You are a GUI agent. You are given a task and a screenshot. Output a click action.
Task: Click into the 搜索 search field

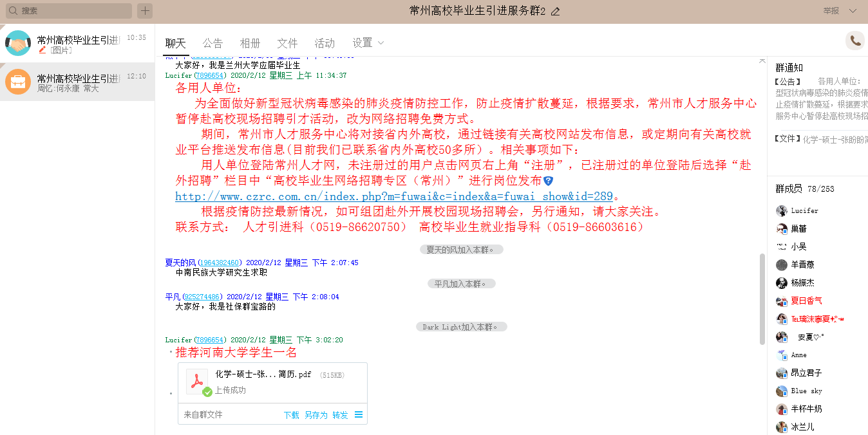[x=74, y=11]
